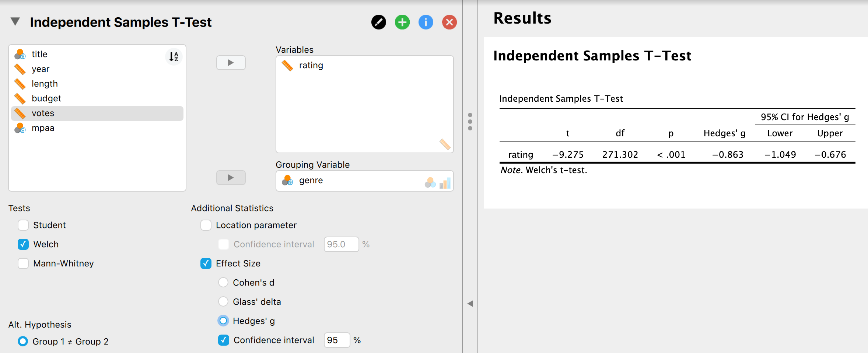Select the votes variable in the list

[x=43, y=113]
